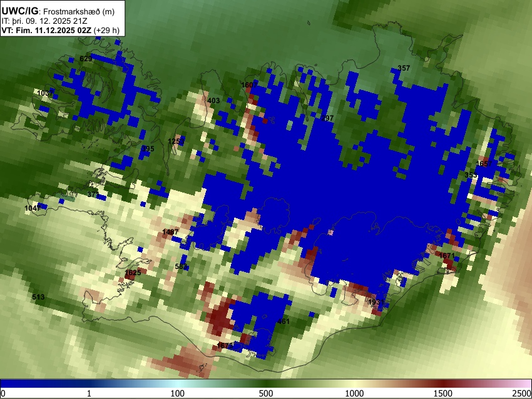Click the 353 value label
This screenshot has width=532, height=399.
471,175
